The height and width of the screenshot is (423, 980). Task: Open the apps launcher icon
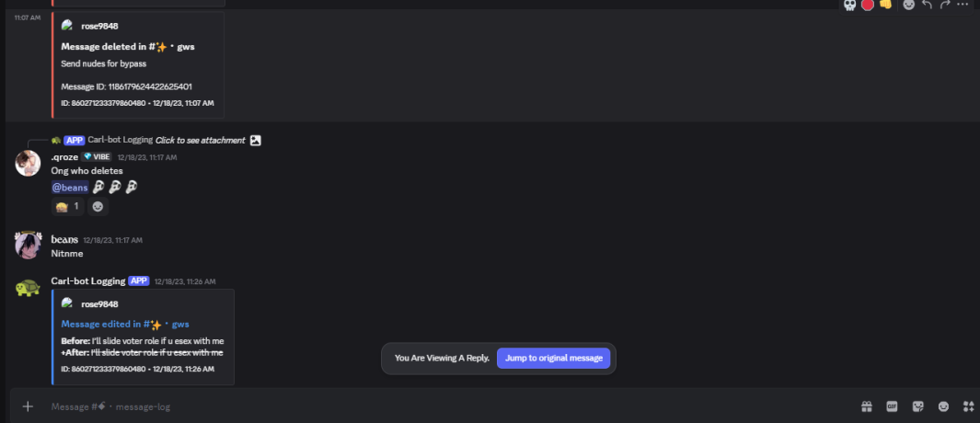pyautogui.click(x=968, y=406)
